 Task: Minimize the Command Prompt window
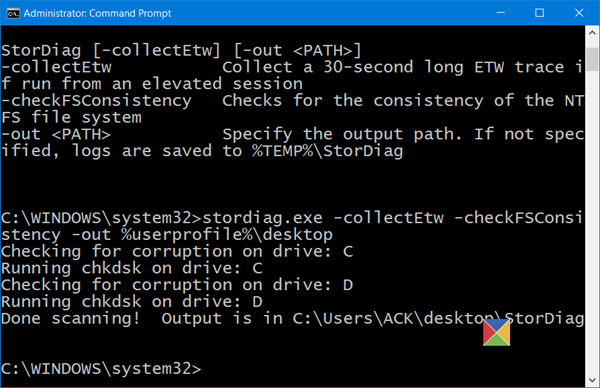pyautogui.click(x=501, y=13)
